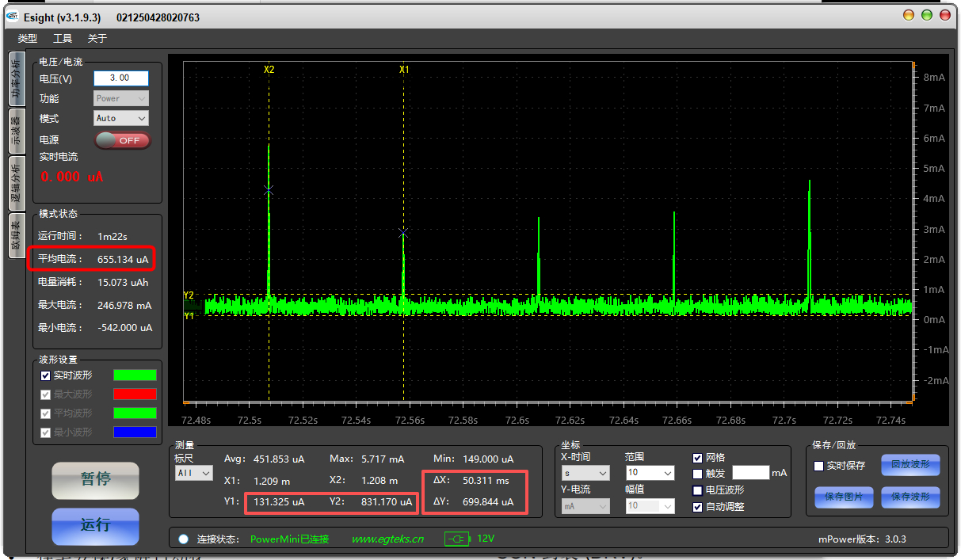Click the voltage input field showing 3.00

point(121,78)
